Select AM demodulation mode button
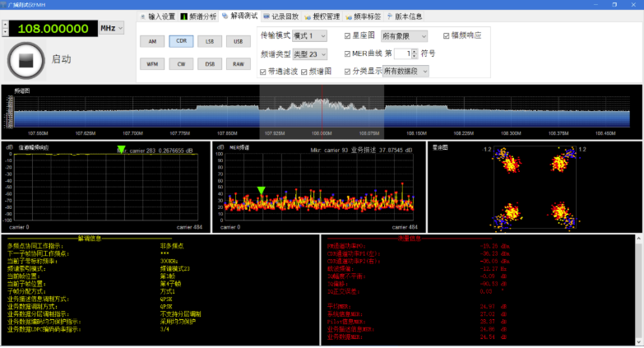 tap(153, 41)
